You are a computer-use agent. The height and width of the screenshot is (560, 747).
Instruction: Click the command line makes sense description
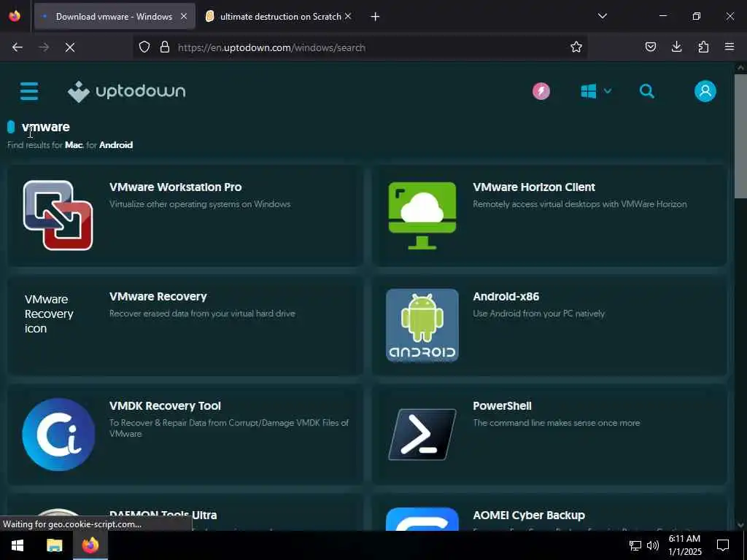coord(556,423)
